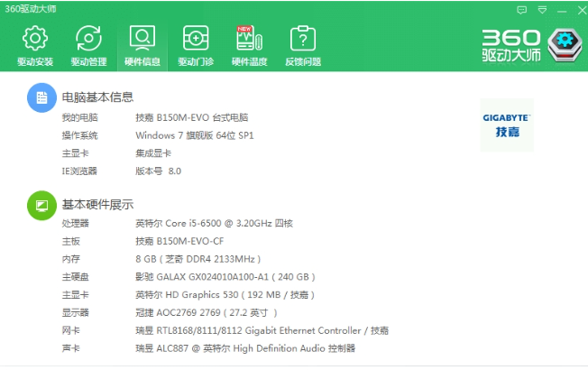The image size is (588, 370).
Task: Click the AOC2769 monitor value
Action: pyautogui.click(x=207, y=312)
